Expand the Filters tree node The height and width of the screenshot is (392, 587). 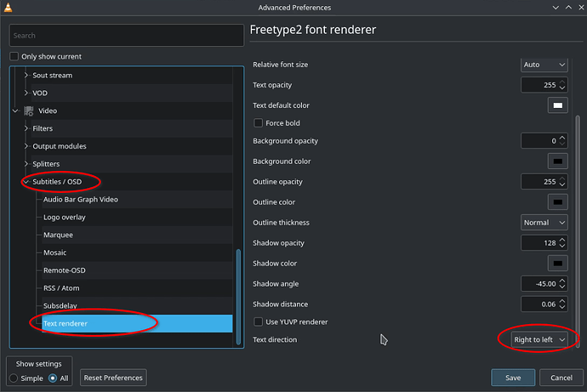[26, 128]
